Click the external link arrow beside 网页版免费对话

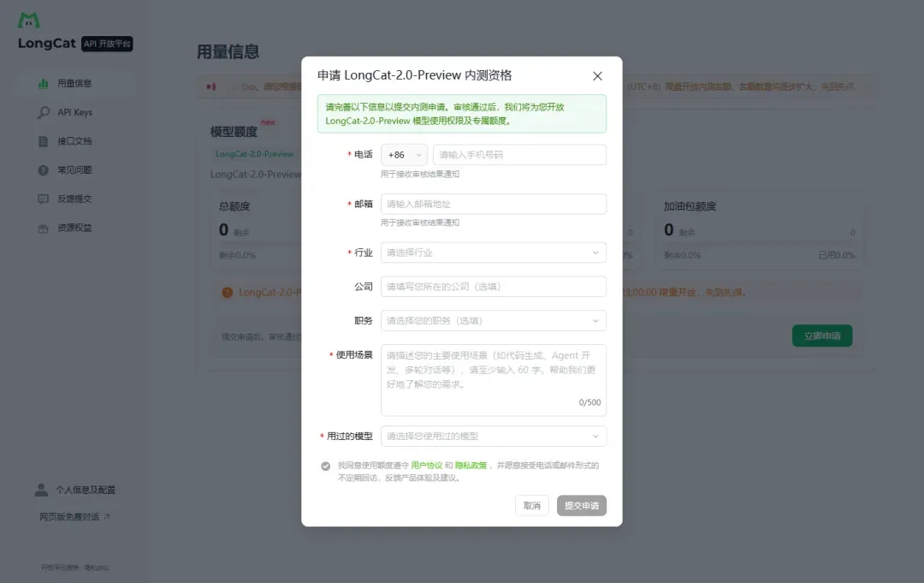[107, 516]
